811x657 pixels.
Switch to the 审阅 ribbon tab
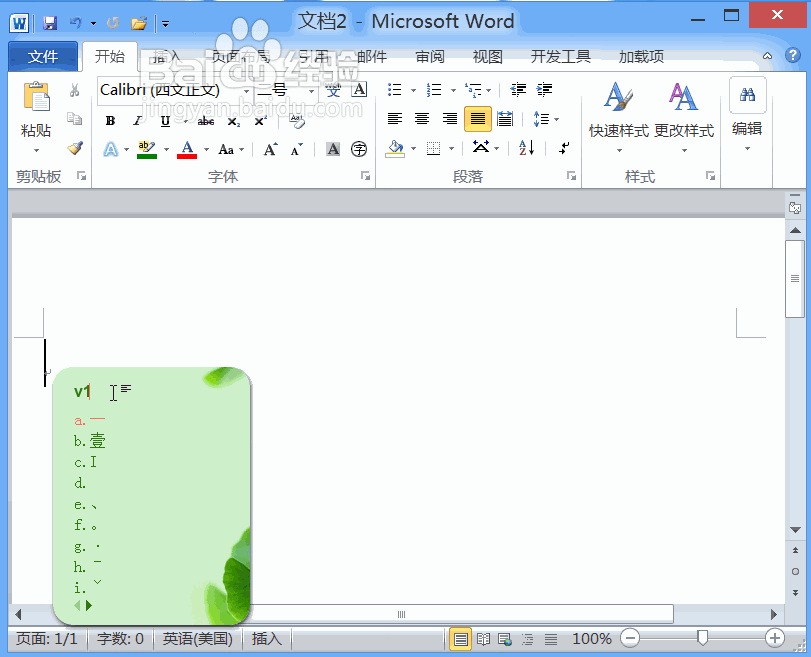click(x=429, y=57)
